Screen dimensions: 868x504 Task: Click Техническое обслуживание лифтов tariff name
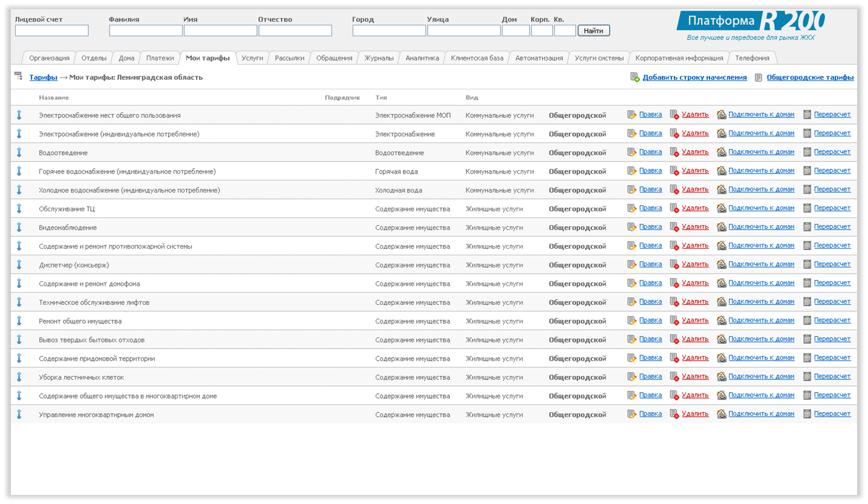[x=94, y=303]
